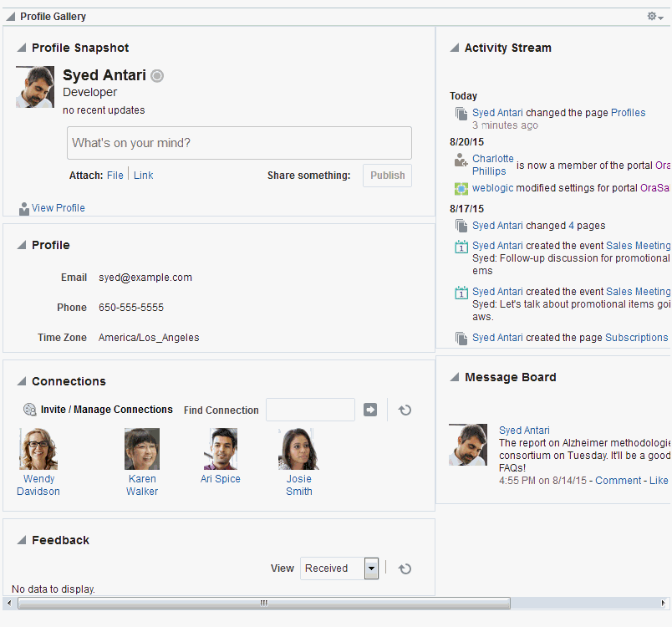Viewport: 672px width, 627px height.
Task: Open the Charlotte Phillips link
Action: tap(493, 165)
